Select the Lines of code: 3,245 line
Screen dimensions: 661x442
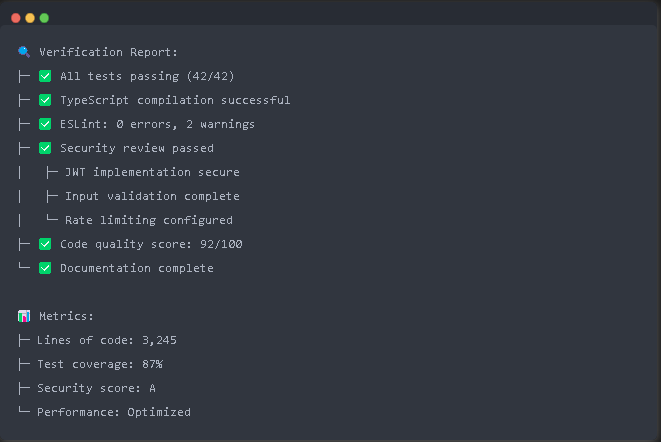(x=107, y=340)
